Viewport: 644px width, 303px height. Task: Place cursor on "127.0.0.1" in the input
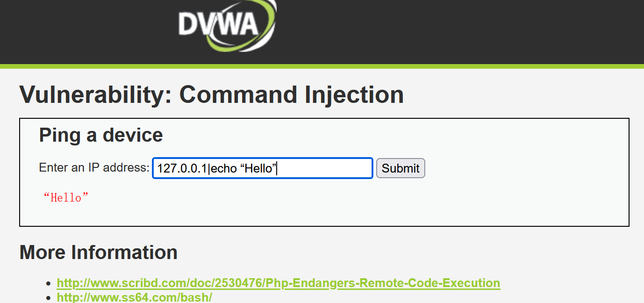182,168
